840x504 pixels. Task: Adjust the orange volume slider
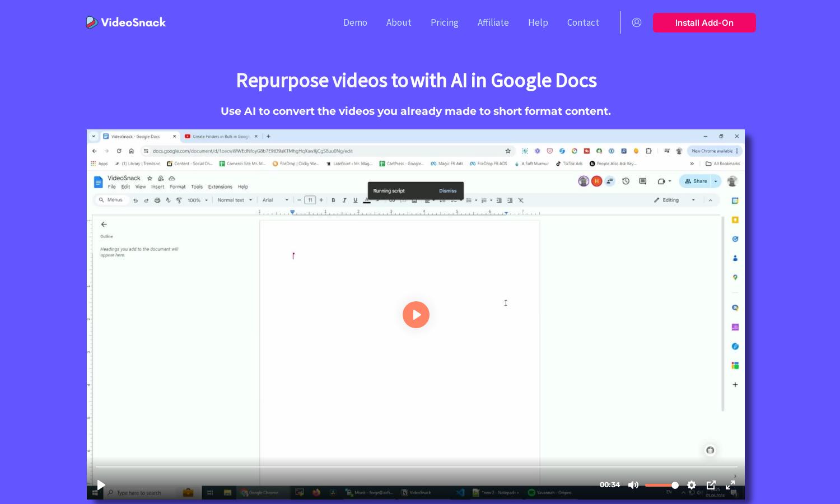tap(662, 485)
